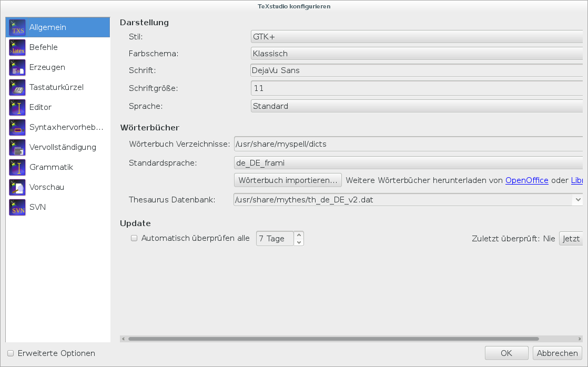This screenshot has height=367, width=588.
Task: Select the Grammatik label
Action: [52, 167]
